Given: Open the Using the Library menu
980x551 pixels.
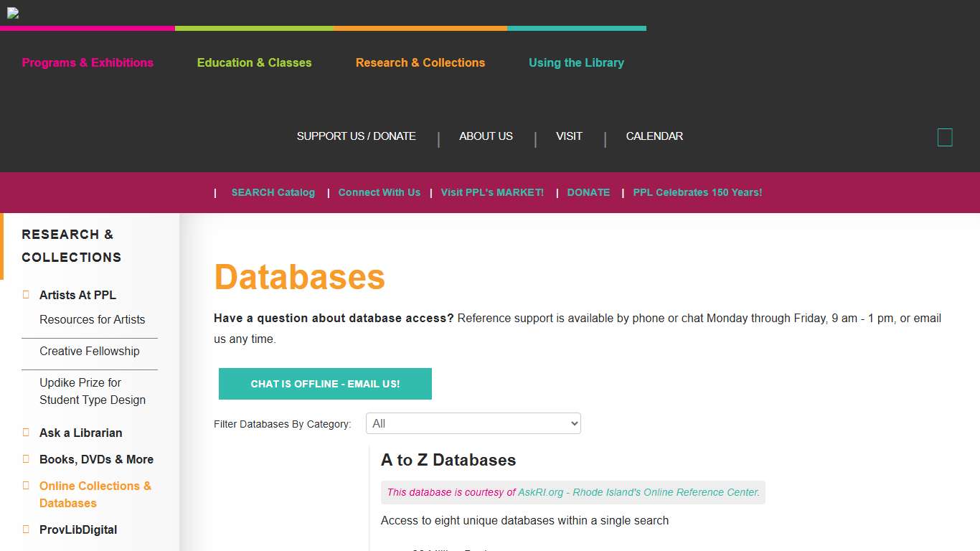Looking at the screenshot, I should pyautogui.click(x=576, y=62).
